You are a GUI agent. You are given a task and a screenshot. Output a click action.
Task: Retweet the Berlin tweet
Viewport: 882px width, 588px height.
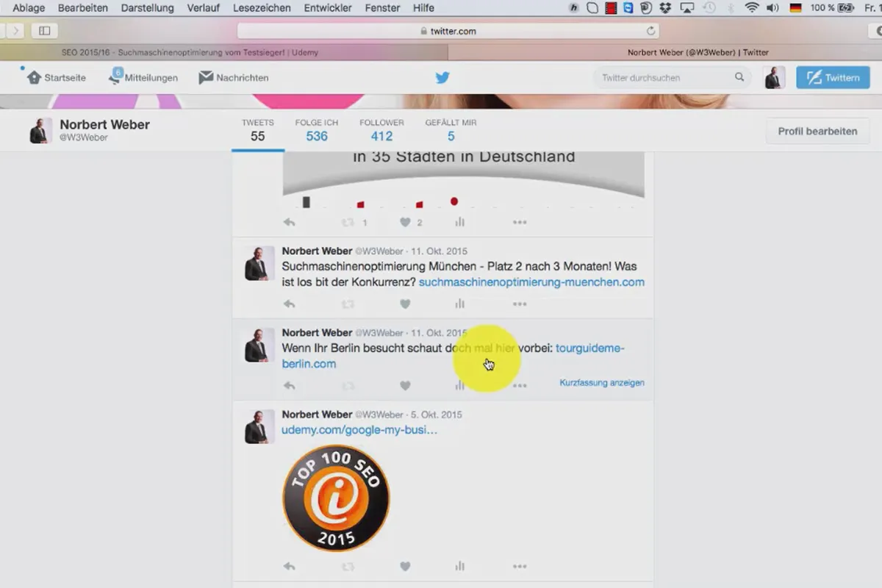click(348, 385)
